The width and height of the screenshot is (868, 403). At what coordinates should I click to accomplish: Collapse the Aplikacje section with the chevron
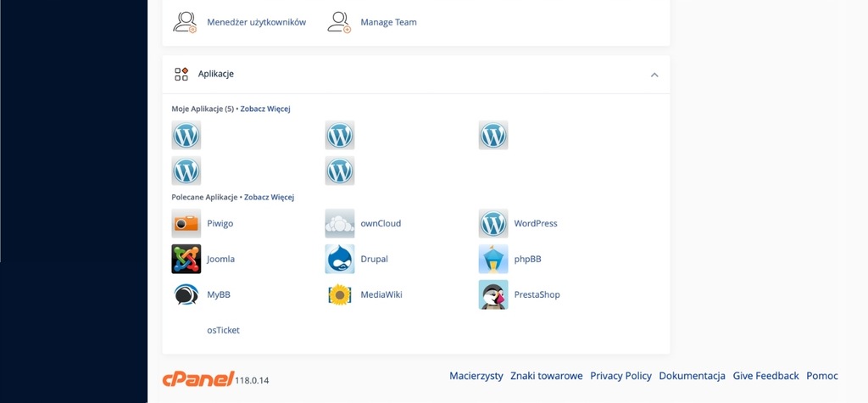click(x=654, y=75)
